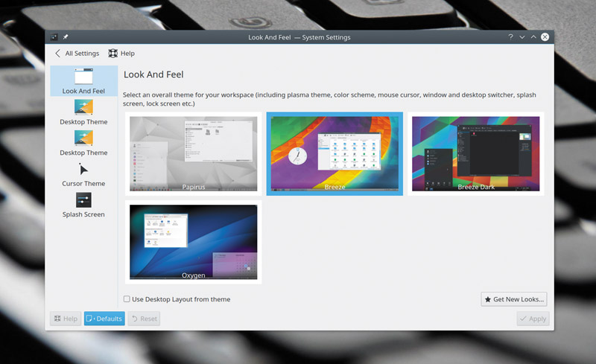This screenshot has height=364, width=596.
Task: Click the window menu icon in title bar
Action: pos(54,37)
